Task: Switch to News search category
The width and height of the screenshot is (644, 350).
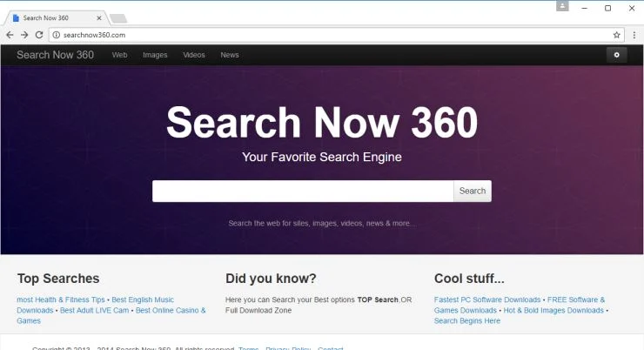Action: [x=230, y=55]
